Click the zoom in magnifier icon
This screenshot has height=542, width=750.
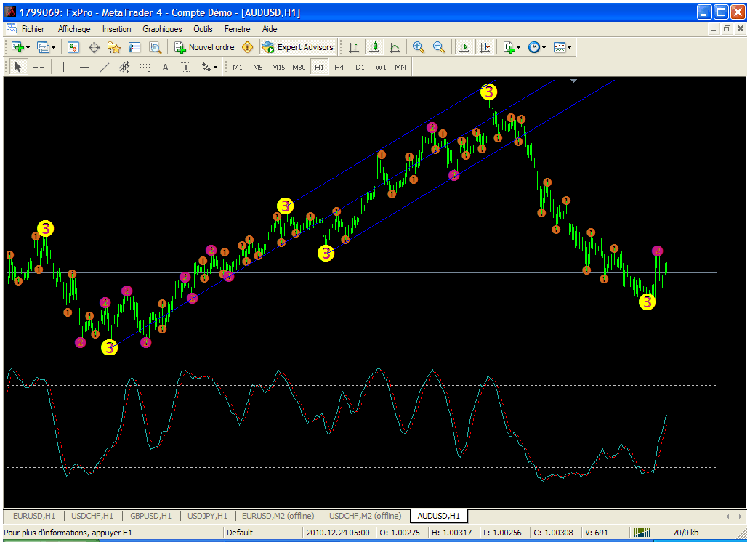pyautogui.click(x=418, y=47)
